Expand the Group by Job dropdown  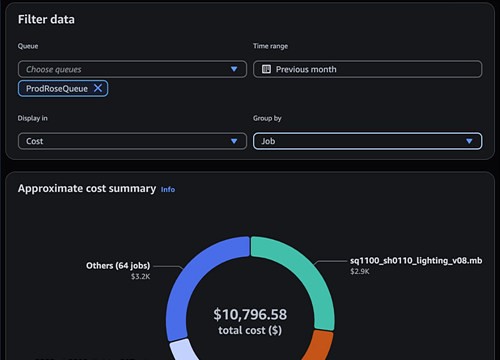(368, 141)
